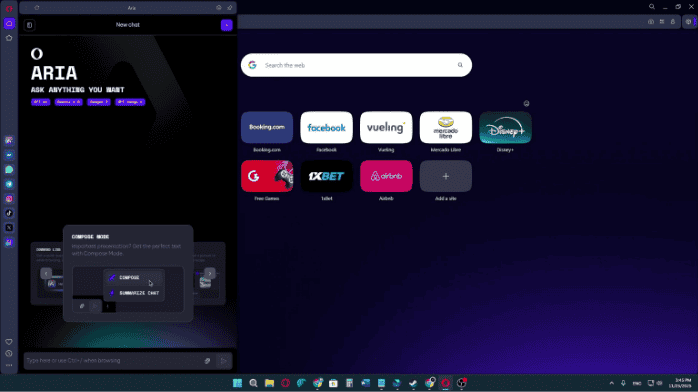Open Telegram from the sidebar

[x=9, y=184]
